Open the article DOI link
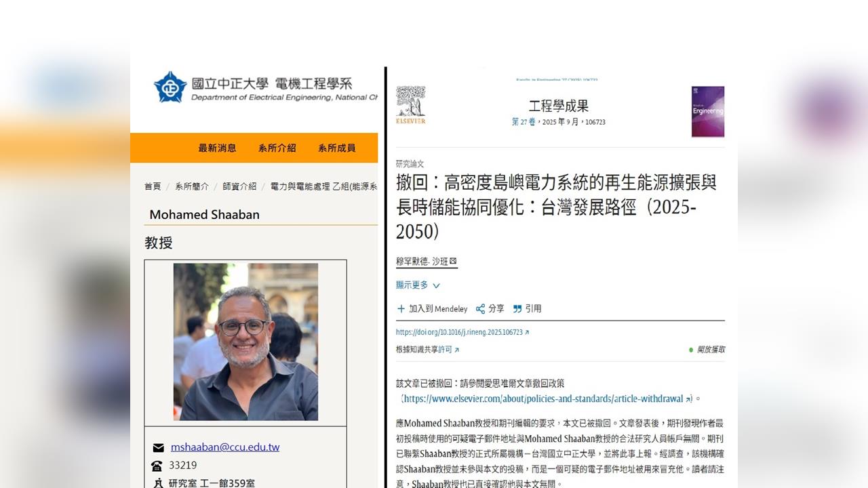868x488 pixels. coord(459,332)
